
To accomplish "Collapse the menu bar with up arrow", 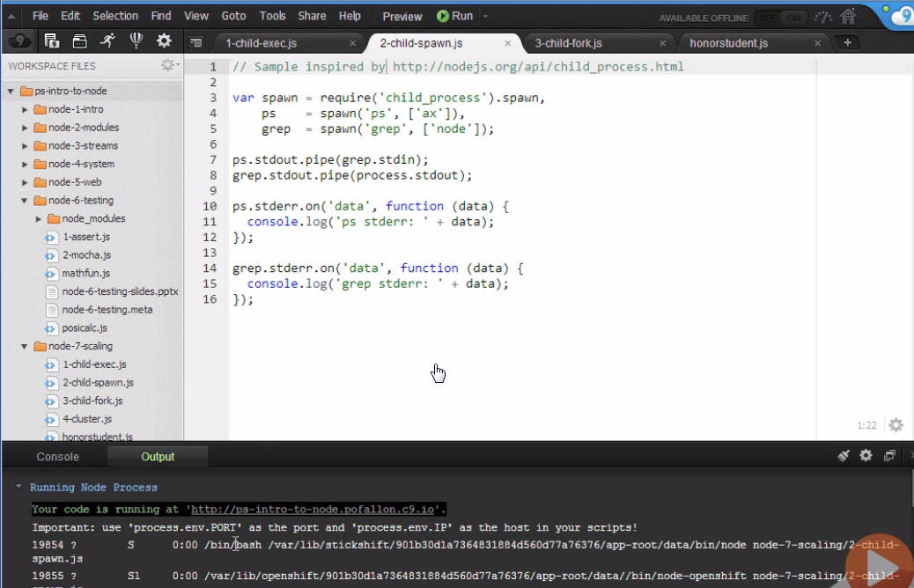I will (11, 17).
